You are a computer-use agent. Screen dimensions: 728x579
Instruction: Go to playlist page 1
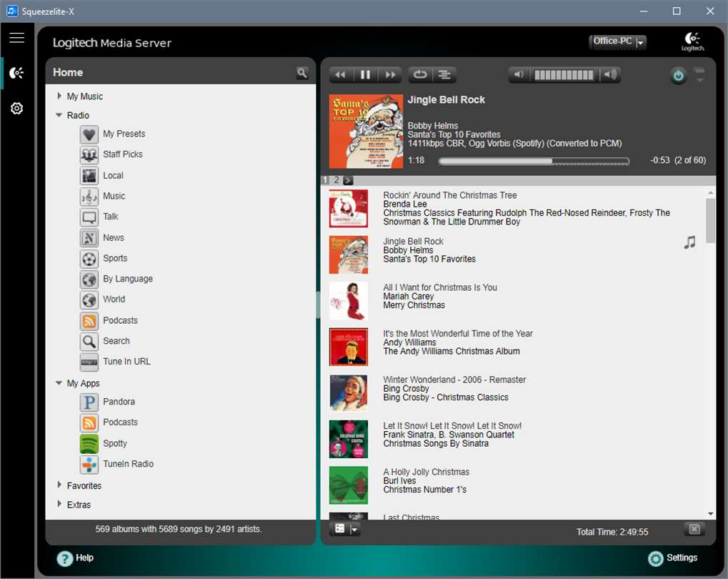coord(325,180)
